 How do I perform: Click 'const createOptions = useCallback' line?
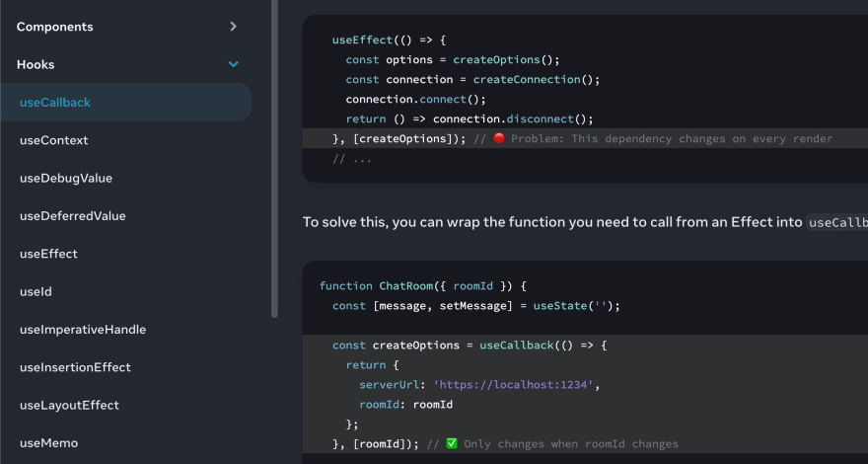coord(470,345)
